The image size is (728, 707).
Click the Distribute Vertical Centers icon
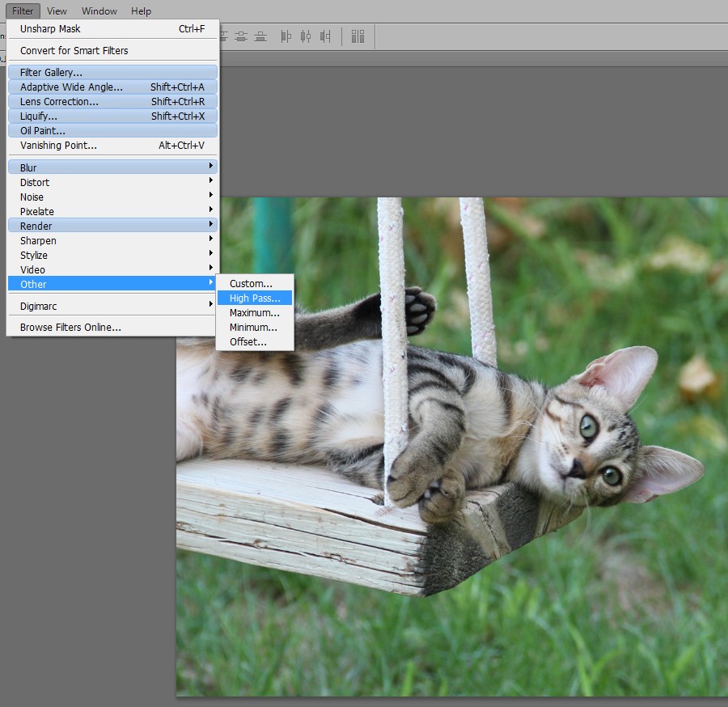[241, 36]
